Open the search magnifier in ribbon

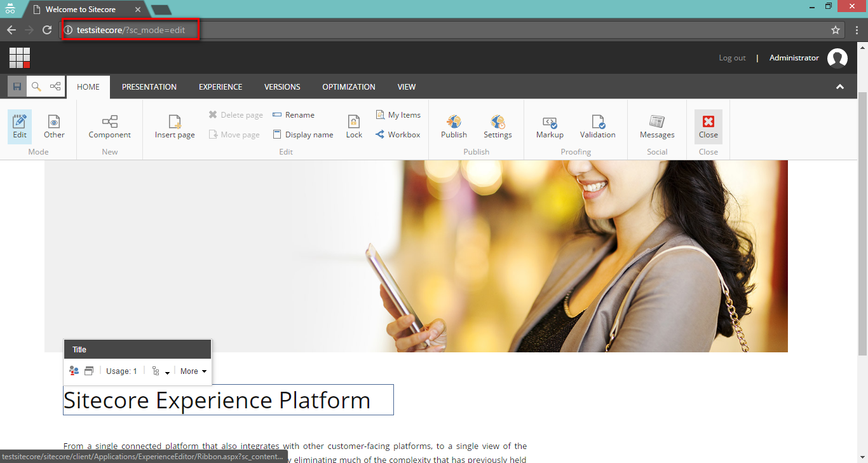point(36,86)
